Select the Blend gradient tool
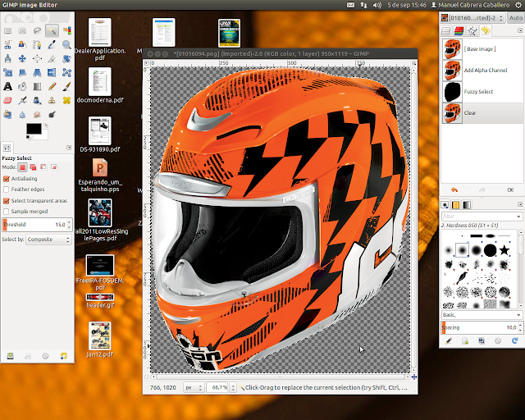 tap(37, 86)
